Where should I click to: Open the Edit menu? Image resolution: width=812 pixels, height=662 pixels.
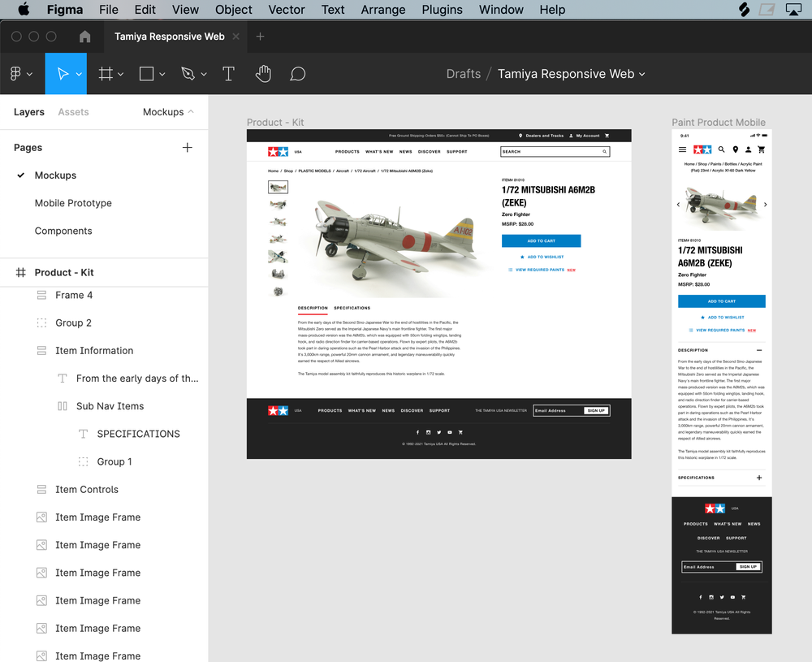pyautogui.click(x=145, y=9)
